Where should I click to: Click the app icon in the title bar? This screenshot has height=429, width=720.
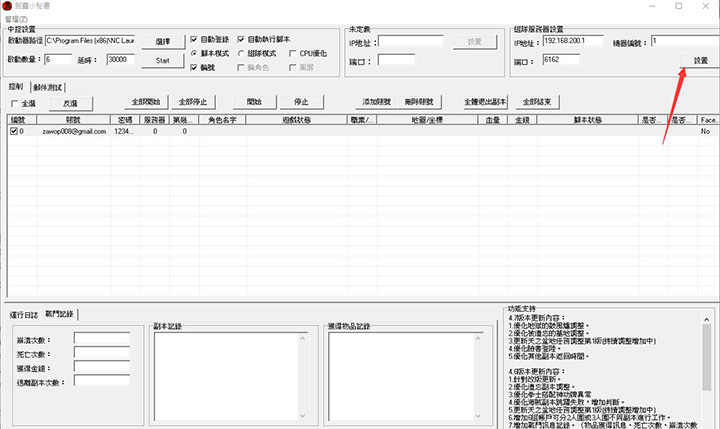coord(8,6)
